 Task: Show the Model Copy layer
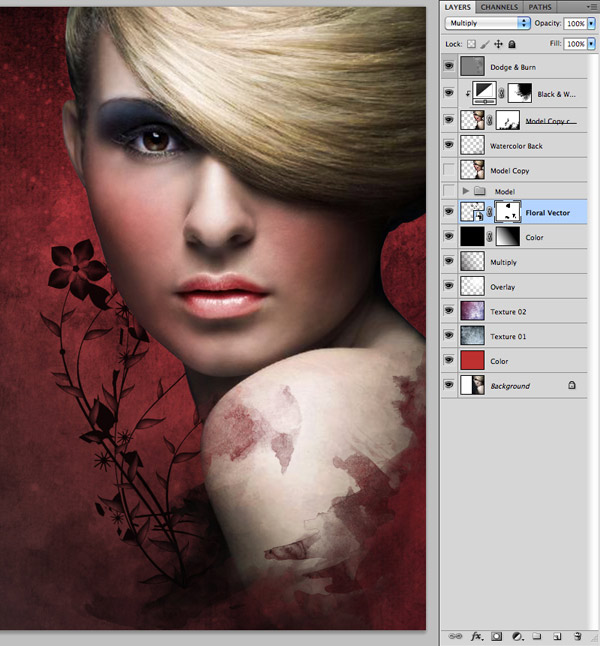(449, 170)
